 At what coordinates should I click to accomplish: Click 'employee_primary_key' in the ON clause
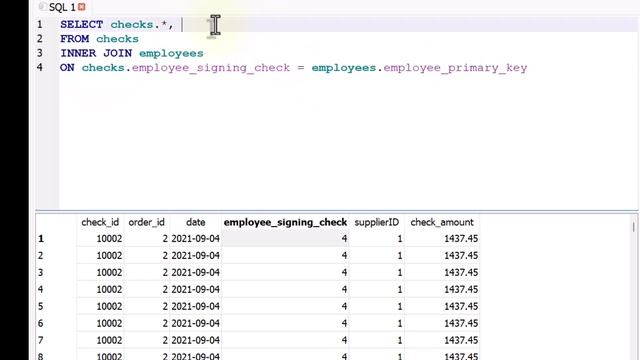point(455,68)
